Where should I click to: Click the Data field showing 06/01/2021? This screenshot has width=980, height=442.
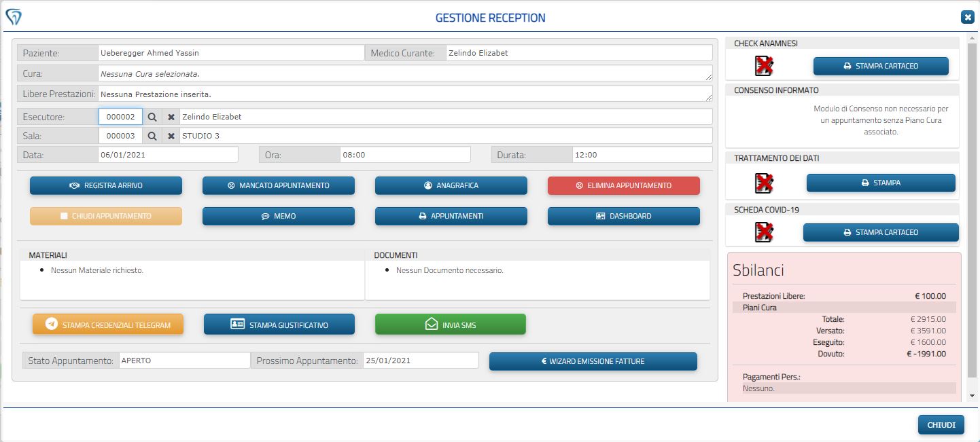[x=168, y=154]
